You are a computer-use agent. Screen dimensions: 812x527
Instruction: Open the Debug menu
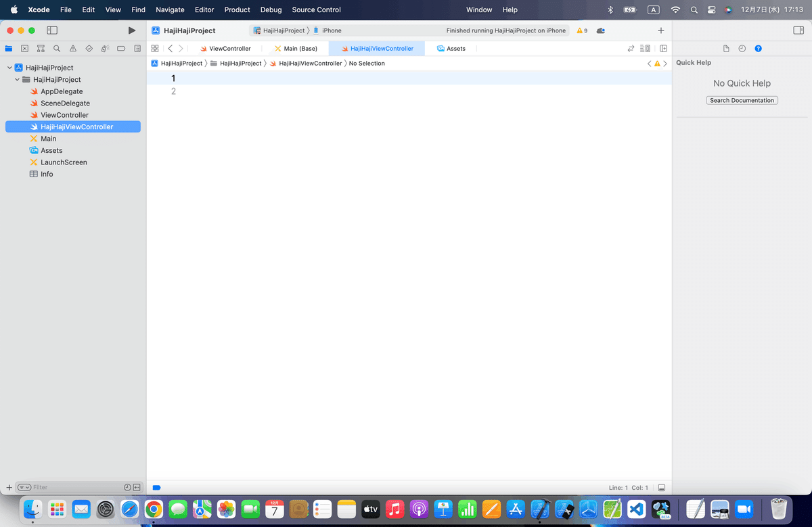pyautogui.click(x=271, y=9)
